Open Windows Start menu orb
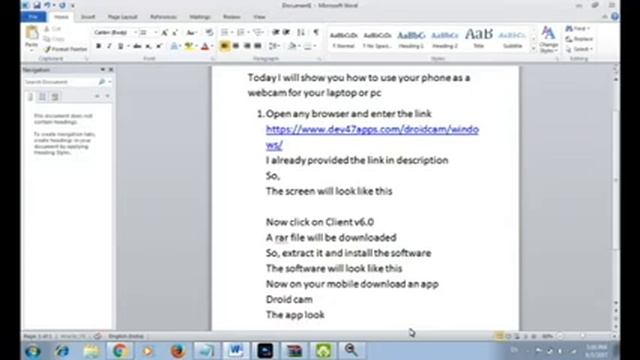Viewport: 640px width, 360px height. point(33,351)
